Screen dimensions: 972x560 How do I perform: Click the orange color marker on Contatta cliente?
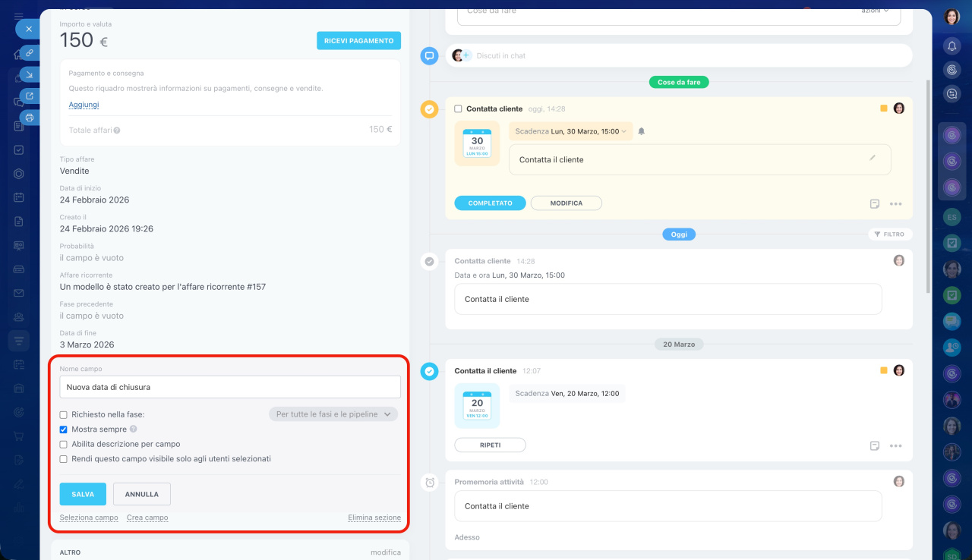click(884, 109)
